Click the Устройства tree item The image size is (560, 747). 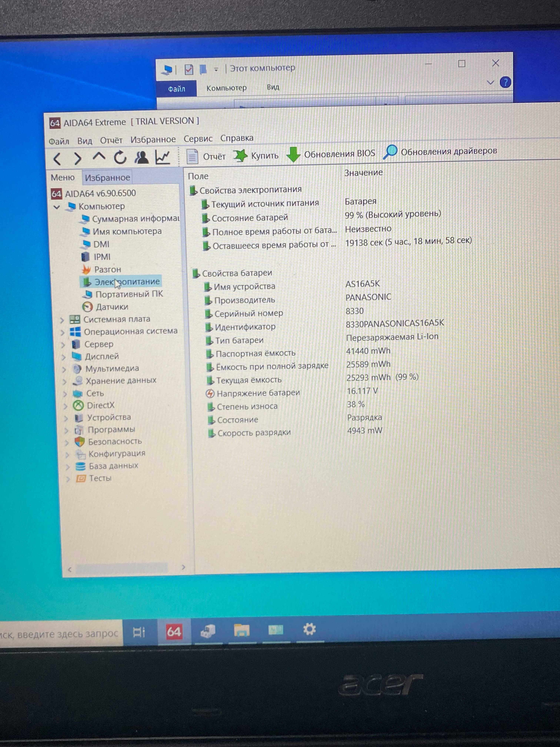click(103, 417)
